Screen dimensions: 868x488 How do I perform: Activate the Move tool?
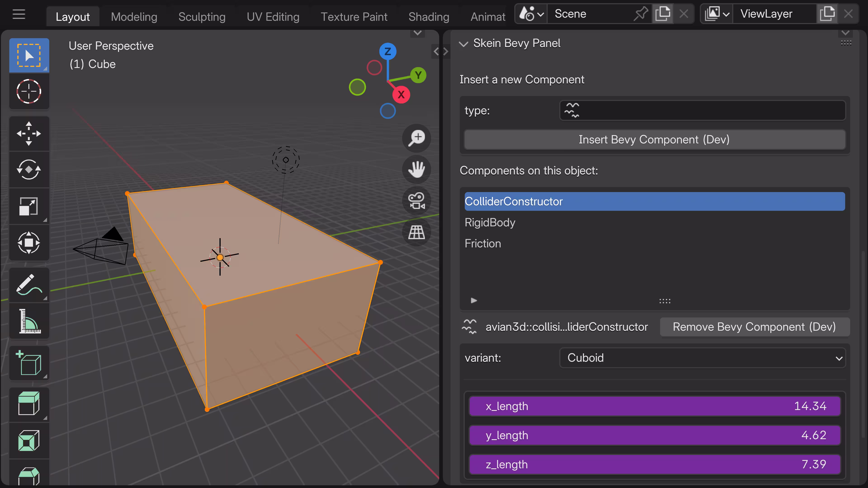coord(29,134)
